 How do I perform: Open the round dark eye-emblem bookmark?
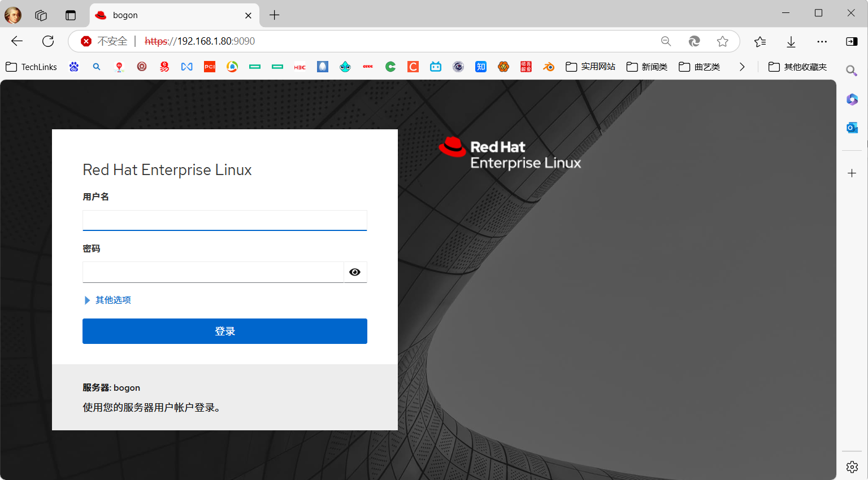[x=458, y=67]
